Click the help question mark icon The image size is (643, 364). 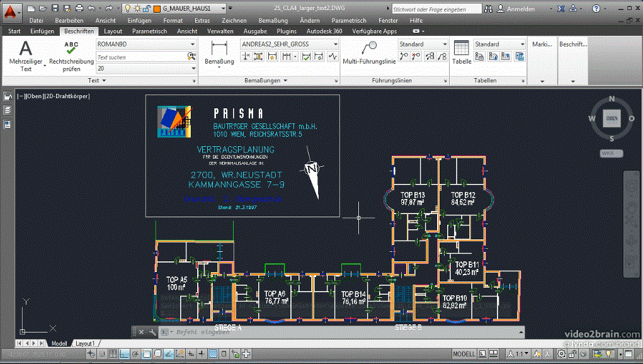pyautogui.click(x=596, y=8)
